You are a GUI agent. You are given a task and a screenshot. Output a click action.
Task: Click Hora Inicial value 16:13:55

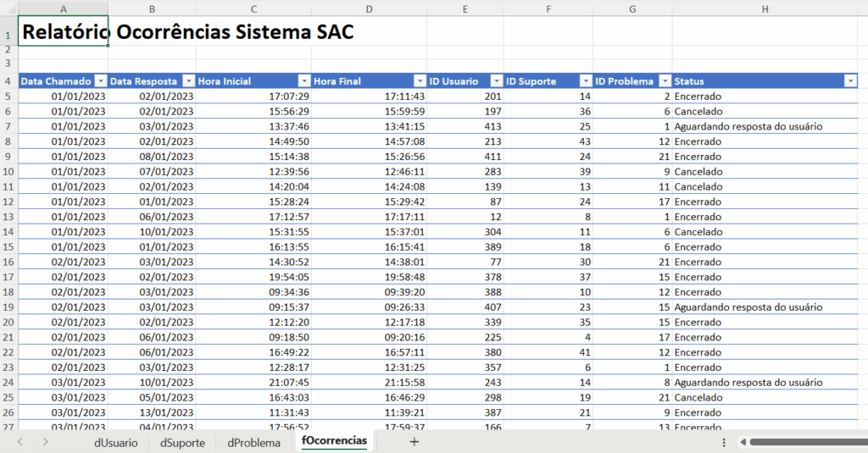(289, 247)
